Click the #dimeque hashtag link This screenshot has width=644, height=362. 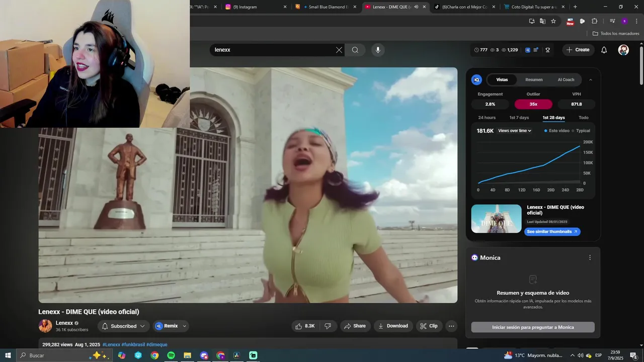156,345
